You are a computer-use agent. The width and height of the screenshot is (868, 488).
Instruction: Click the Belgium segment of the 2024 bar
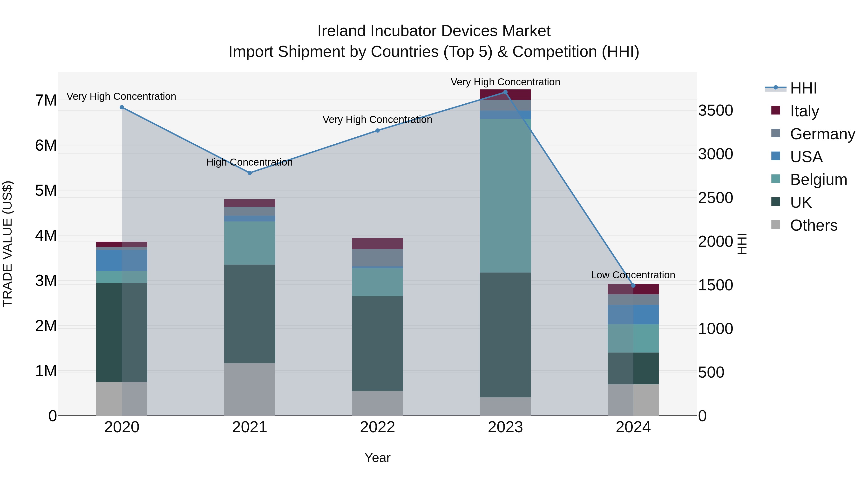click(633, 339)
